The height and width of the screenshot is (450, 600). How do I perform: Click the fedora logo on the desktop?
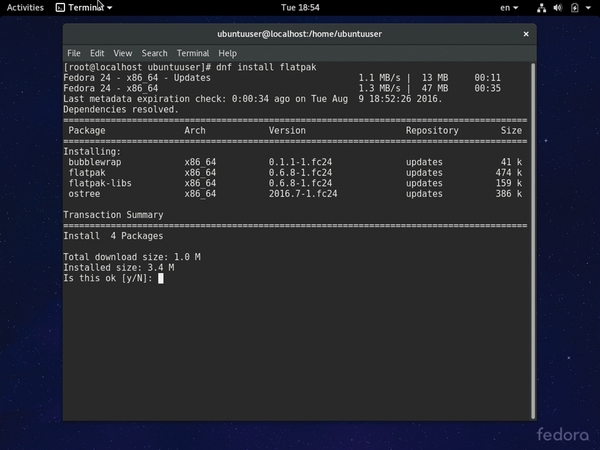563,434
